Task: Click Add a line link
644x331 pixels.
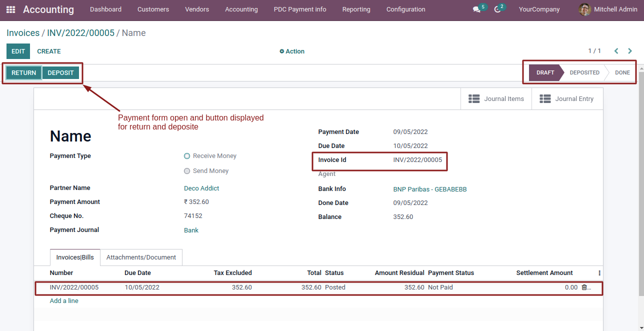Action: [64, 301]
